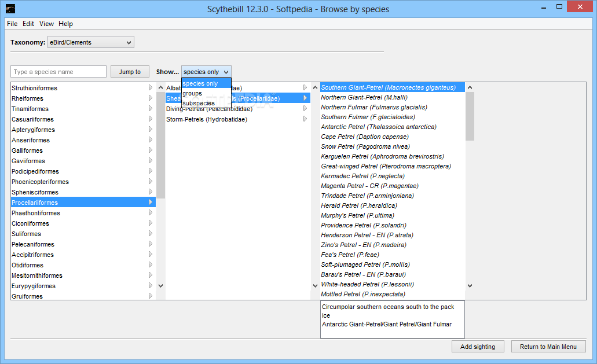Select Zino's Petrel - EN (P.madeira)
Screen dimensions: 597x364
click(392, 245)
